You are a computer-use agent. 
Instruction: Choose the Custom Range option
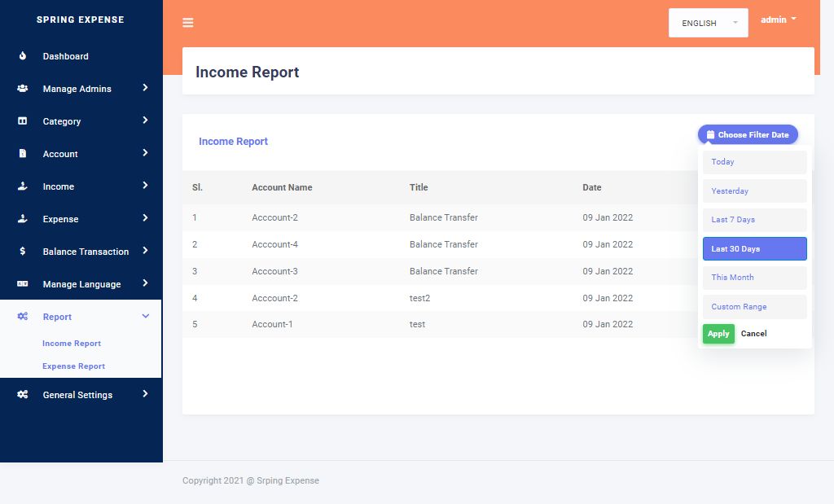[x=754, y=307]
